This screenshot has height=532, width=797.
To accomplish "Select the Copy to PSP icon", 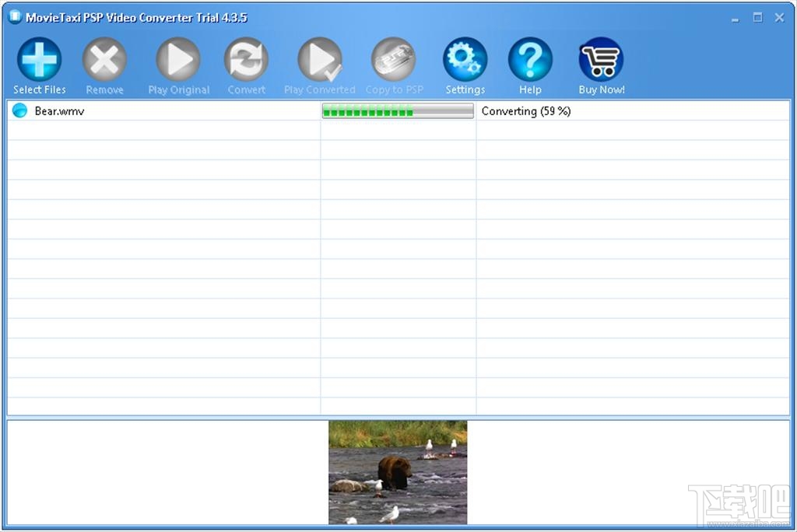I will 393,58.
